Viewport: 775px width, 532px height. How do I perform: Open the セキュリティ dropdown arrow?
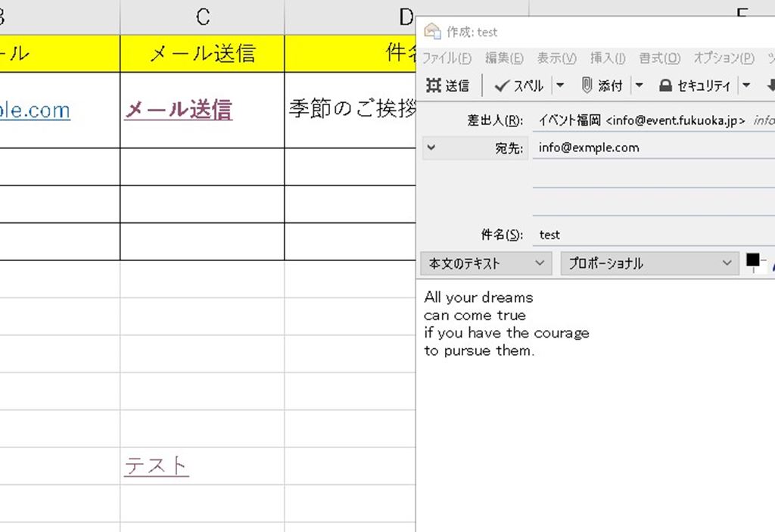[x=746, y=86]
